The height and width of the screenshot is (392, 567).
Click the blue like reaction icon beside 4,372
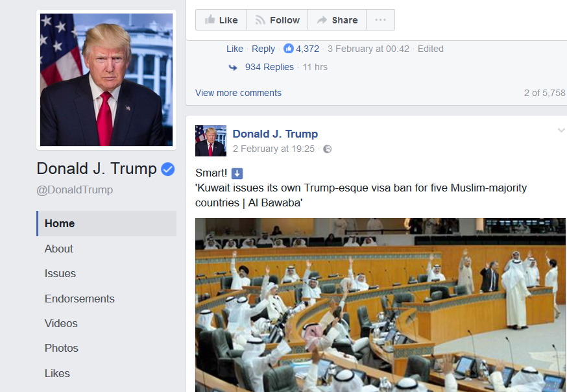pos(288,49)
